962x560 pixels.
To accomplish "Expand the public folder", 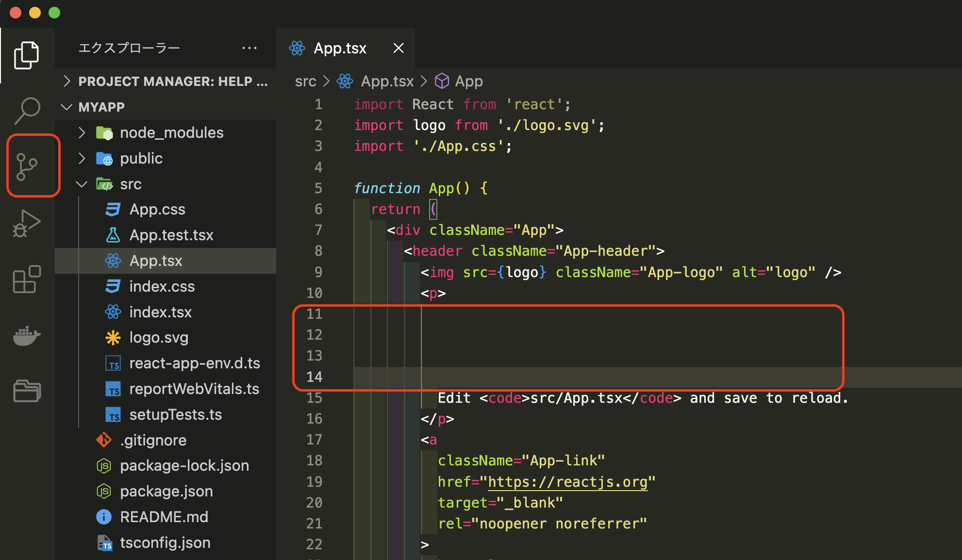I will pyautogui.click(x=166, y=158).
